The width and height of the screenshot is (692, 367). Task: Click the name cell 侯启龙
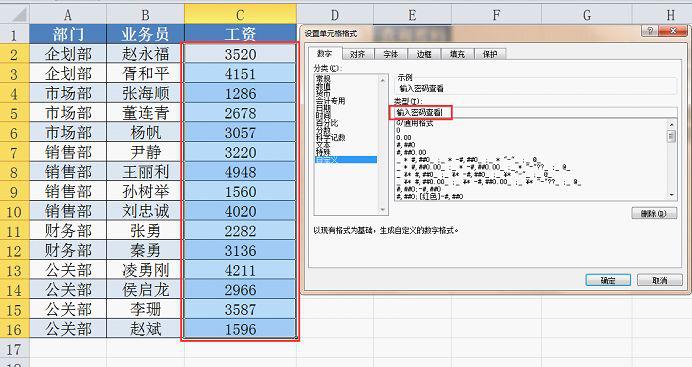point(145,289)
